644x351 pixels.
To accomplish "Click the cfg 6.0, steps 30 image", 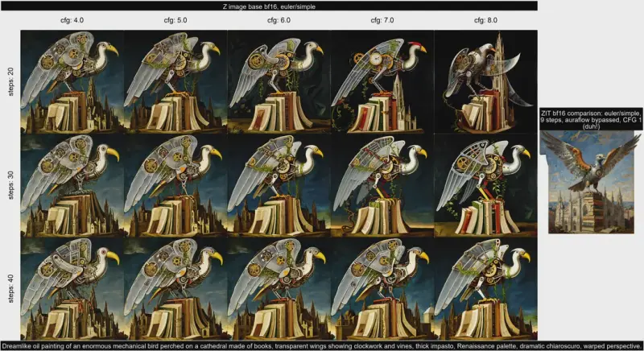I will (279, 184).
